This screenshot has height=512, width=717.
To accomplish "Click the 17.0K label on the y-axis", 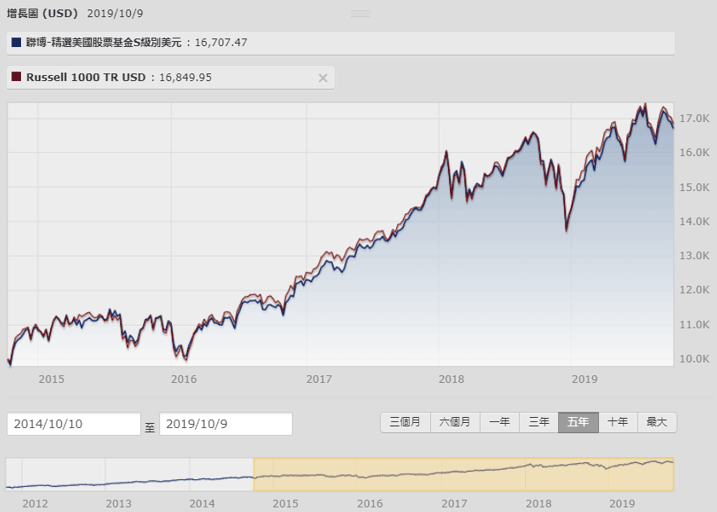I will [694, 118].
